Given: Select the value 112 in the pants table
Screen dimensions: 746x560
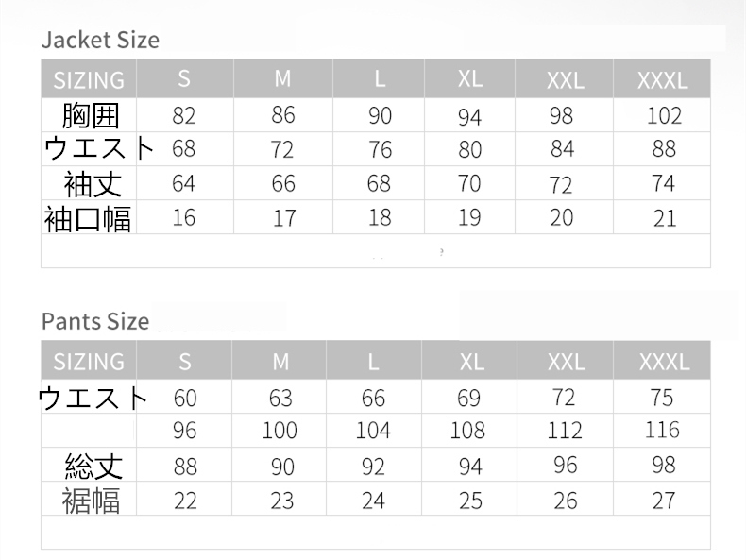Looking at the screenshot, I should pyautogui.click(x=565, y=431).
